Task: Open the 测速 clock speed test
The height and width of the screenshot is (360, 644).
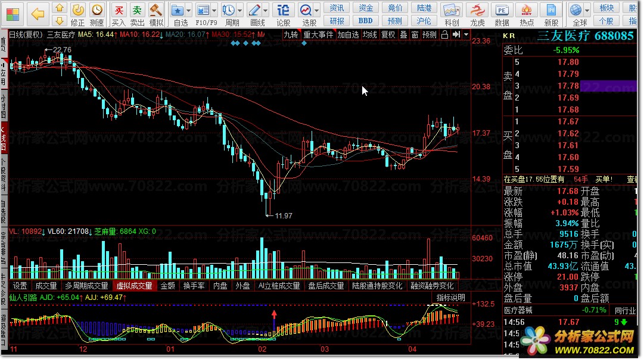Action: coord(97,14)
